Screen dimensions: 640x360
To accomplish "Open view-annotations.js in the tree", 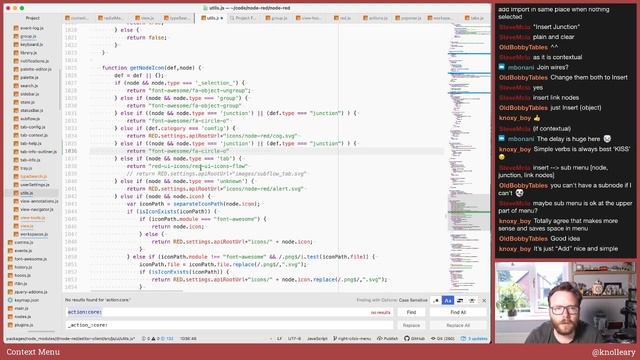I will (x=39, y=201).
